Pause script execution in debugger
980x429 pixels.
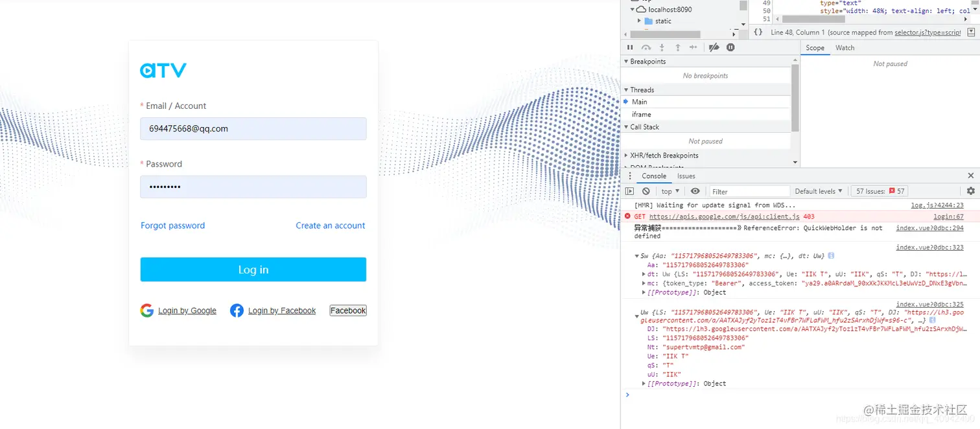click(x=630, y=47)
